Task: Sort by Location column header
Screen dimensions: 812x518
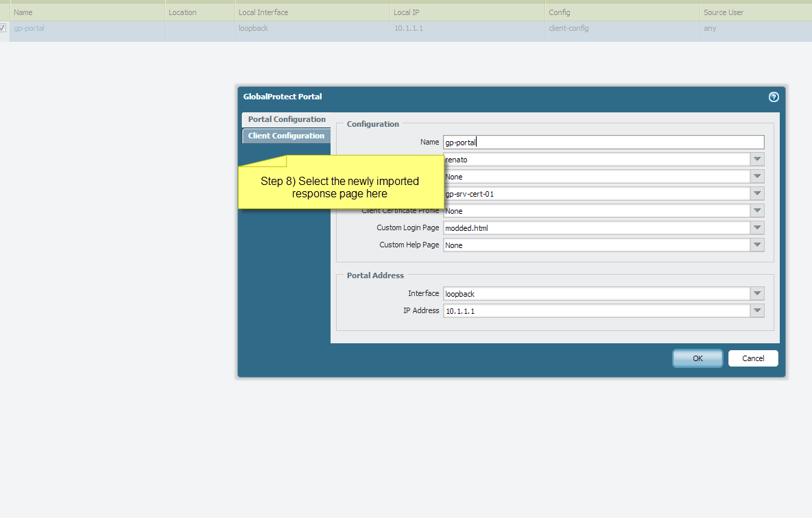Action: [x=200, y=12]
